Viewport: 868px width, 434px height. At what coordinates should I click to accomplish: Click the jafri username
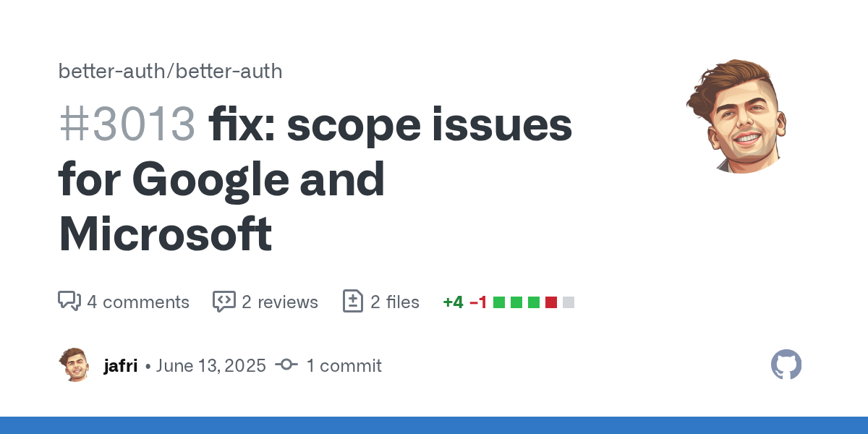[x=120, y=365]
